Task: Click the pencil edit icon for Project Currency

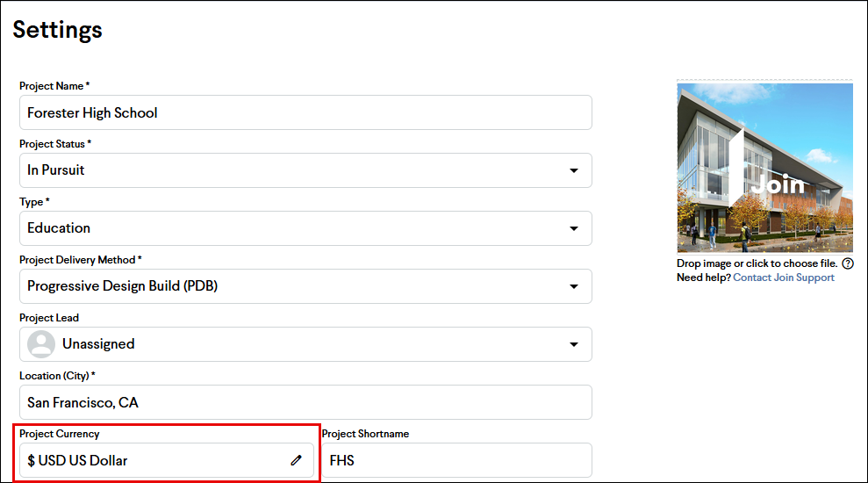Action: click(x=296, y=460)
